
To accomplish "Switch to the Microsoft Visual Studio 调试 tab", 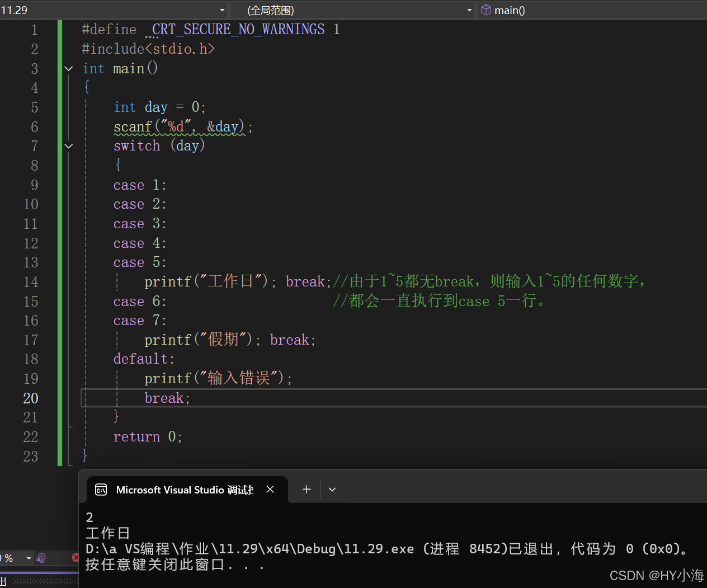I will 185,489.
